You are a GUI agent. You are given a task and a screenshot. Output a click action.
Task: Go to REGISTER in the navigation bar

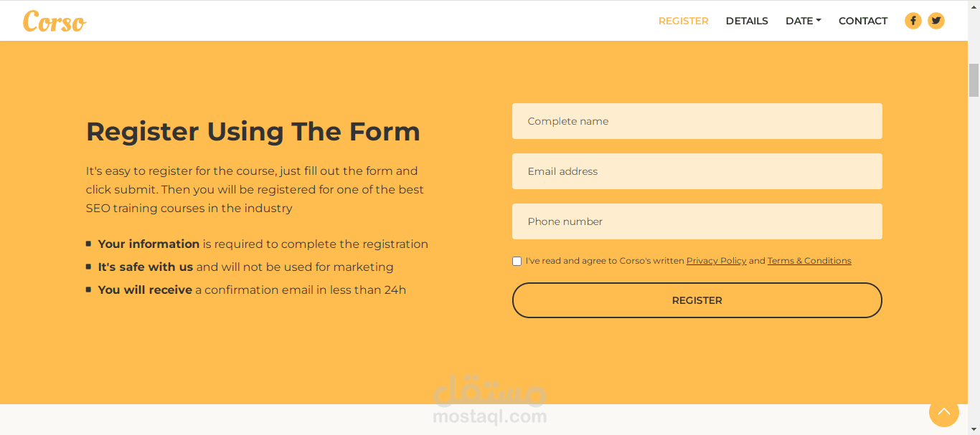tap(683, 21)
